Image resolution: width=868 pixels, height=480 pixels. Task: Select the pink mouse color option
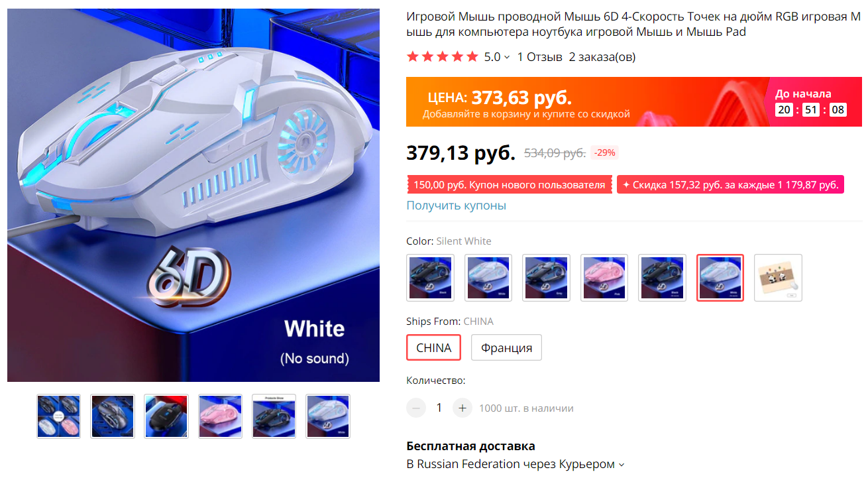click(x=604, y=278)
